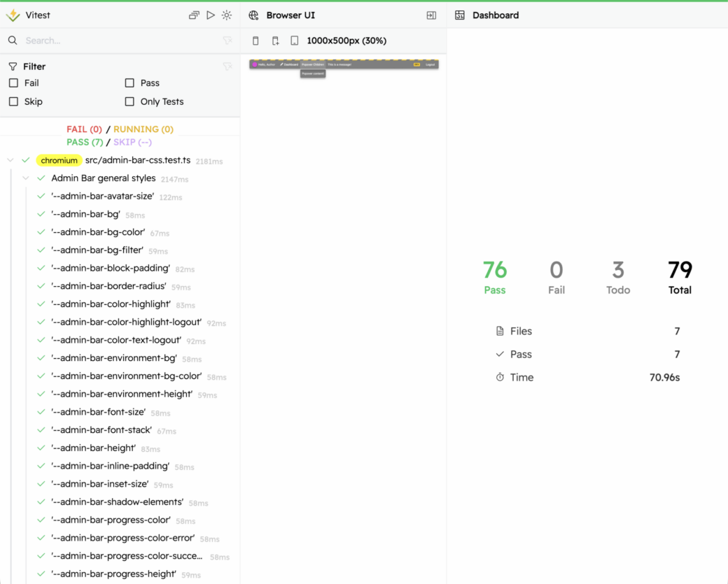The height and width of the screenshot is (584, 728).
Task: Collapse the Admin Bar general styles suite
Action: pos(26,178)
